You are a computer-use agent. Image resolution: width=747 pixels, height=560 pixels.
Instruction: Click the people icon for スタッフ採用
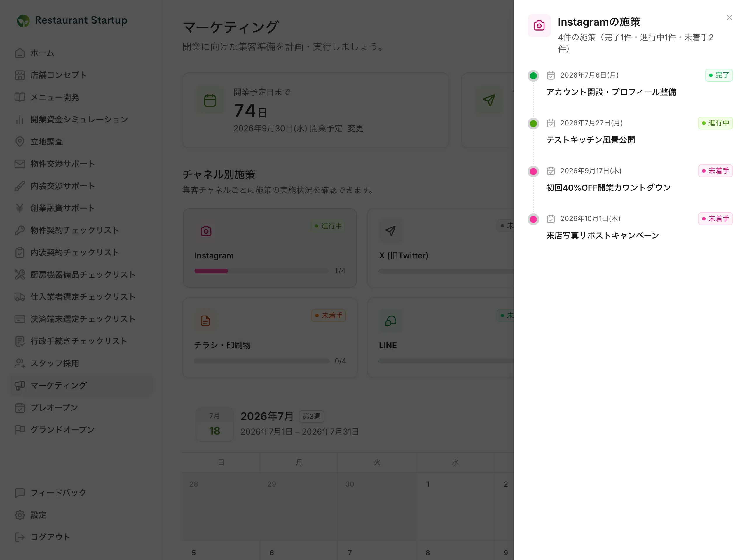[x=20, y=363]
